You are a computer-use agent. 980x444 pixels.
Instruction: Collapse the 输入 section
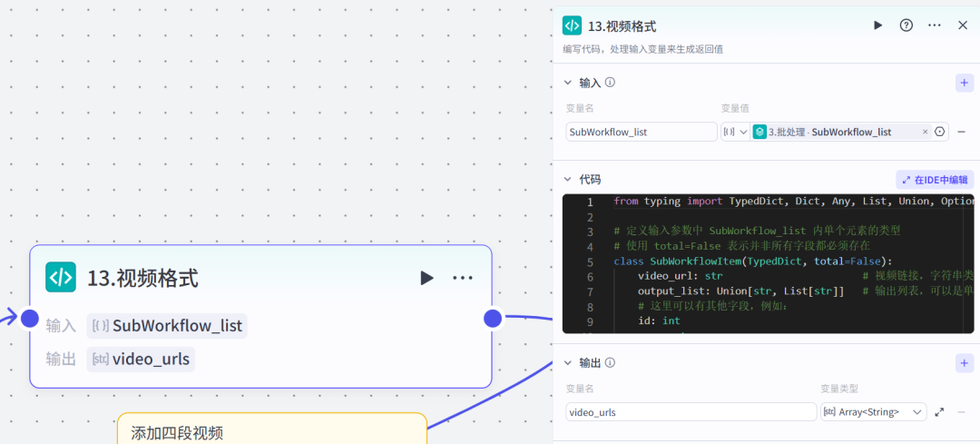[568, 83]
